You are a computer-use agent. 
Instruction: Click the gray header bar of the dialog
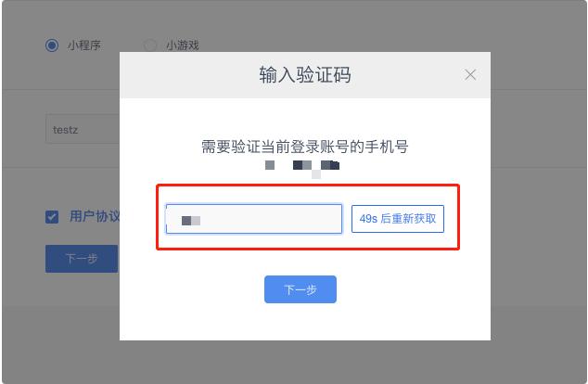pyautogui.click(x=305, y=75)
